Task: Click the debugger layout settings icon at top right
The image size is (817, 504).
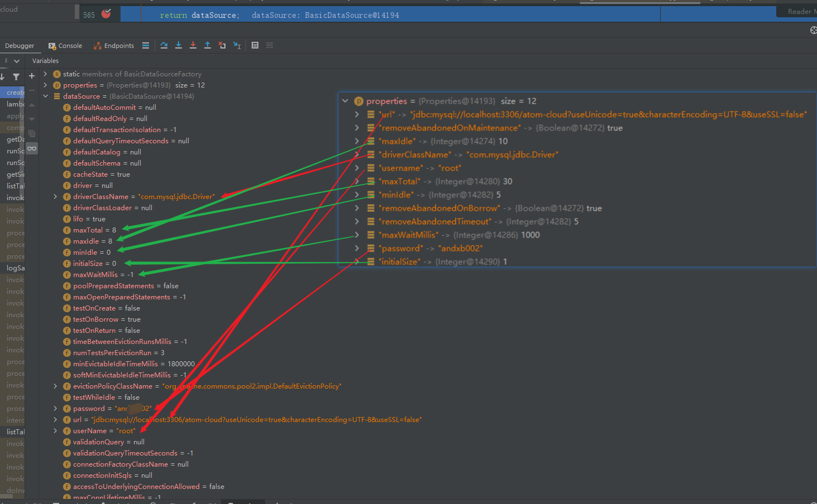Action: pyautogui.click(x=813, y=30)
